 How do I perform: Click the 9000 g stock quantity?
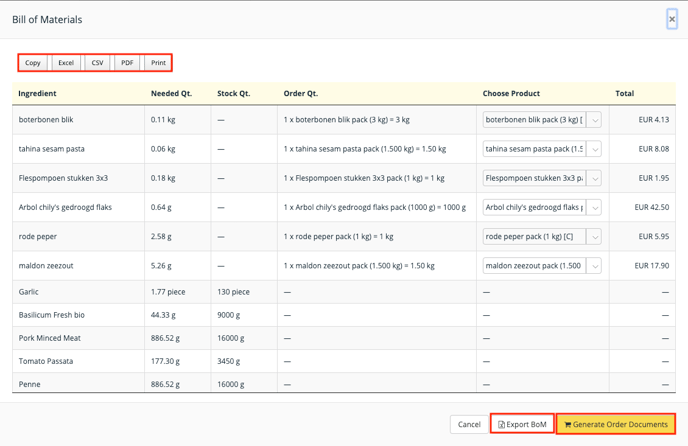[x=229, y=315]
